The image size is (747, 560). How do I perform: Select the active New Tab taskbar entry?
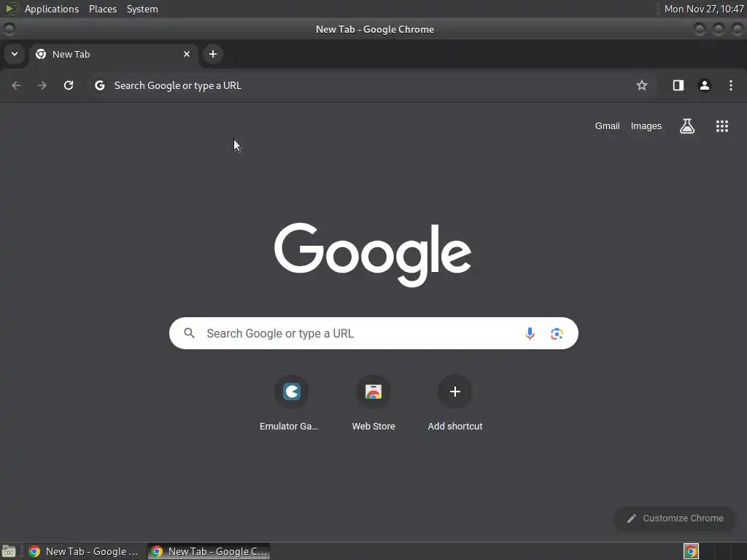coord(209,551)
